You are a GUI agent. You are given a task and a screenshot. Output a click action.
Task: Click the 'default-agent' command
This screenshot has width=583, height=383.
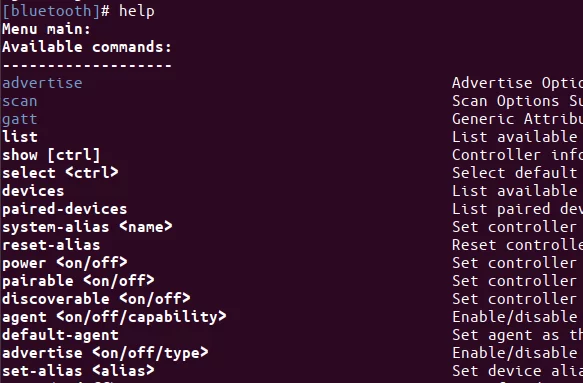[x=60, y=335]
